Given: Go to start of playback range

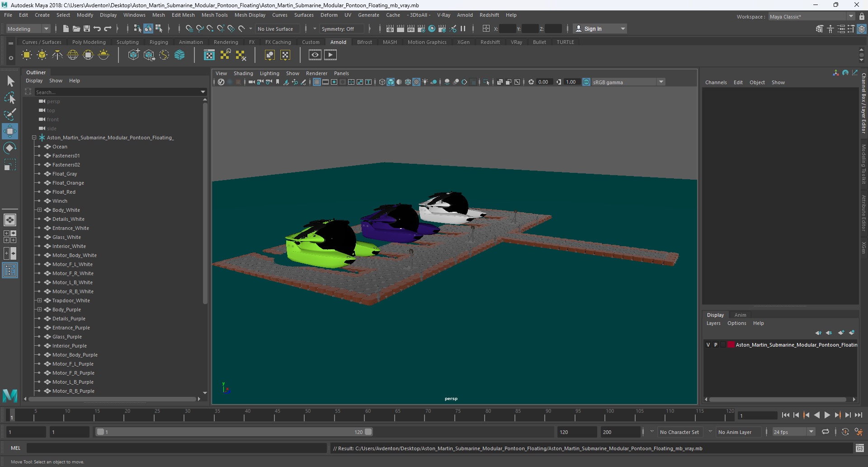Looking at the screenshot, I should [x=785, y=415].
